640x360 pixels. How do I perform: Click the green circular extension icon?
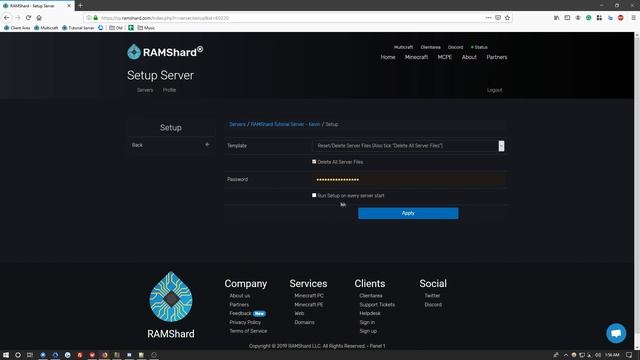pos(589,18)
